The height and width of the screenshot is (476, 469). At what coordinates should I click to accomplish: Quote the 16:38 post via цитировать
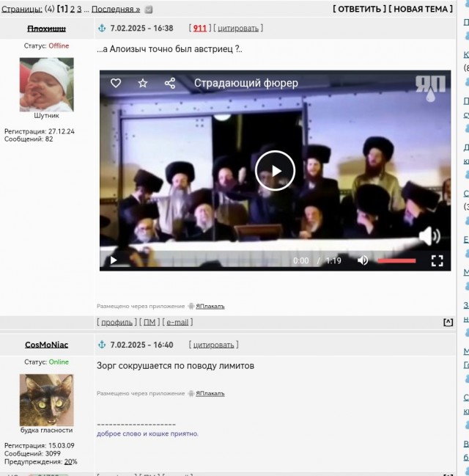click(238, 28)
